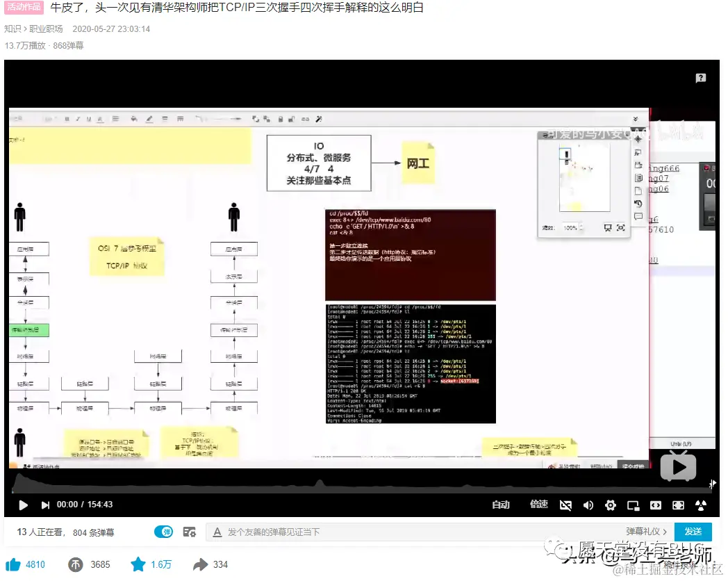Go to the 知识 category breadcrumb

[x=13, y=28]
